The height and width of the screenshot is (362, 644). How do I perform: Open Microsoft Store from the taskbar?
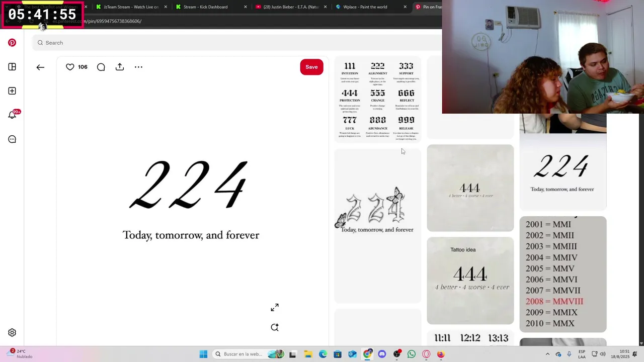click(x=338, y=354)
